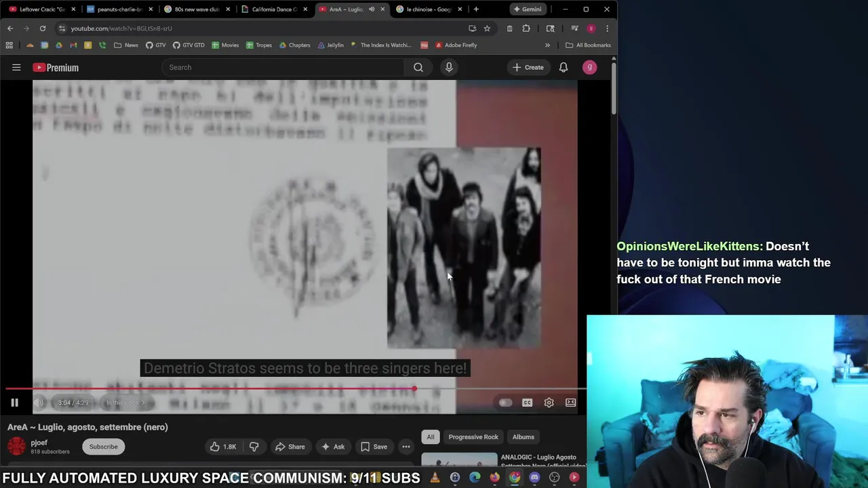This screenshot has height=488, width=868.
Task: Switch to the peanuts-charlie-brown browser tab
Action: [x=119, y=9]
